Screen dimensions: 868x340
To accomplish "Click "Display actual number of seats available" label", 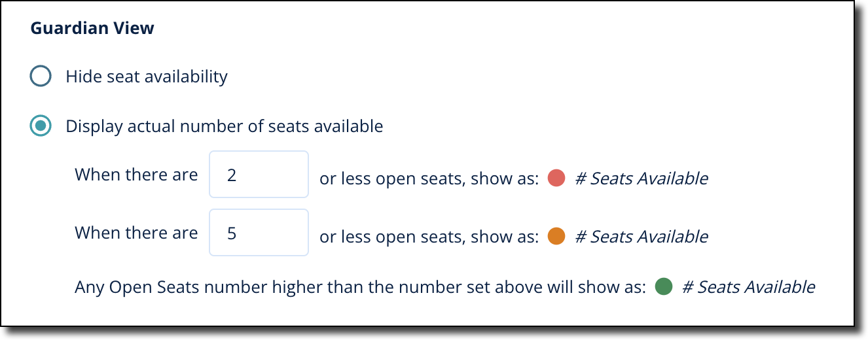I will click(224, 126).
